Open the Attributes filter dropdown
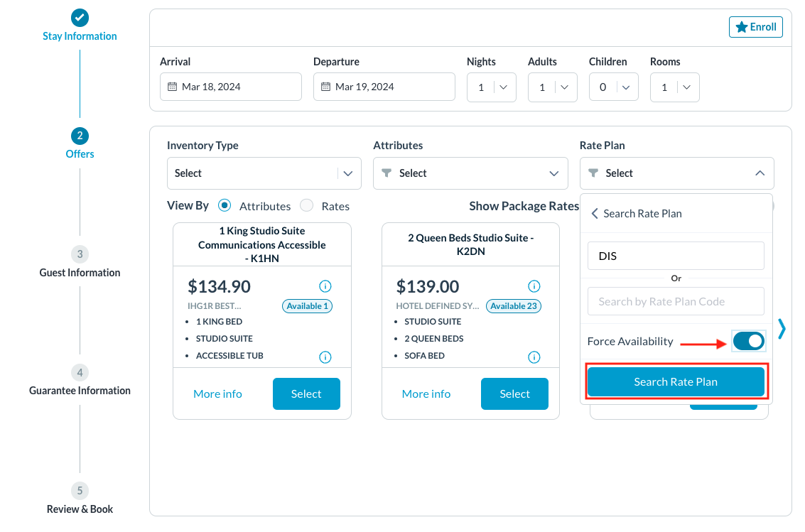 click(470, 173)
